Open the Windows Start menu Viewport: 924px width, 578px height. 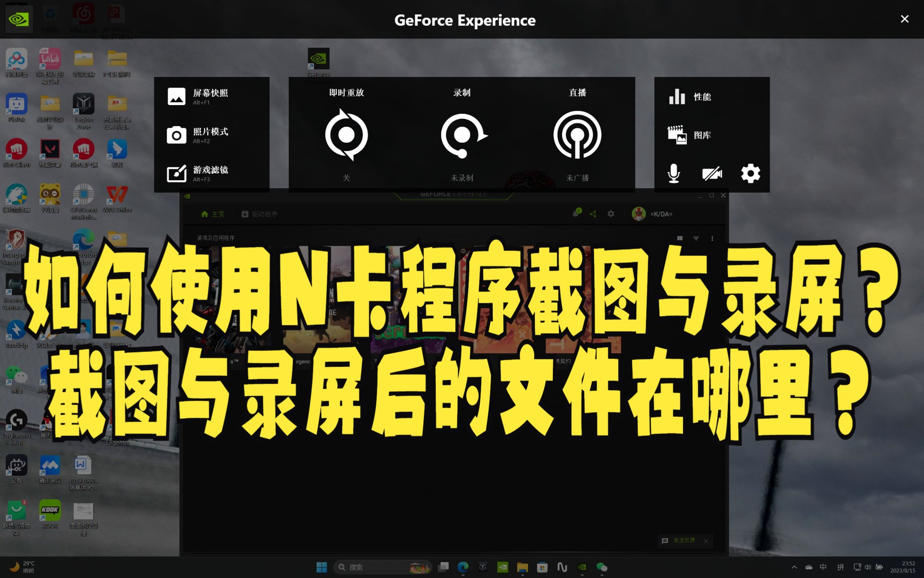click(x=322, y=567)
